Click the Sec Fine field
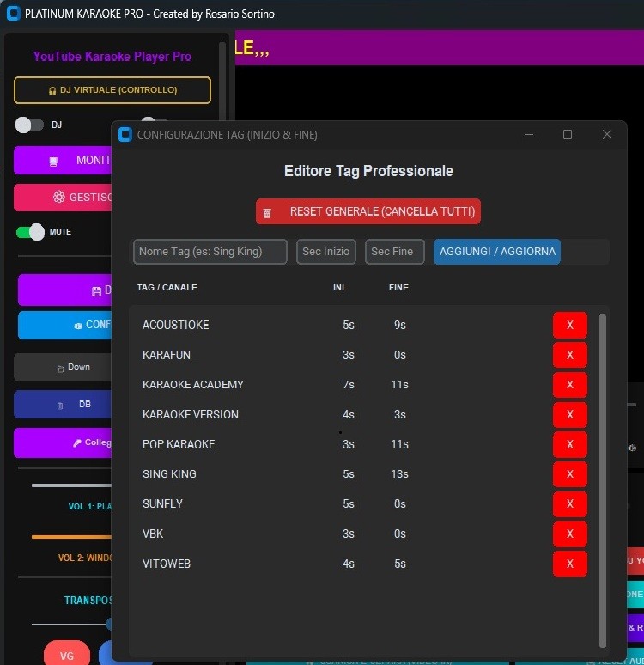644x665 pixels. click(x=394, y=252)
